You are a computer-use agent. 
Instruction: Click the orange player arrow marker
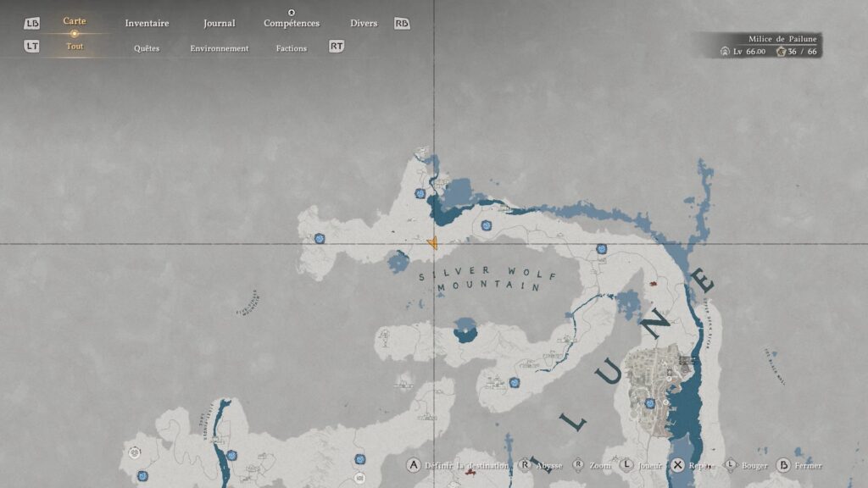point(433,242)
